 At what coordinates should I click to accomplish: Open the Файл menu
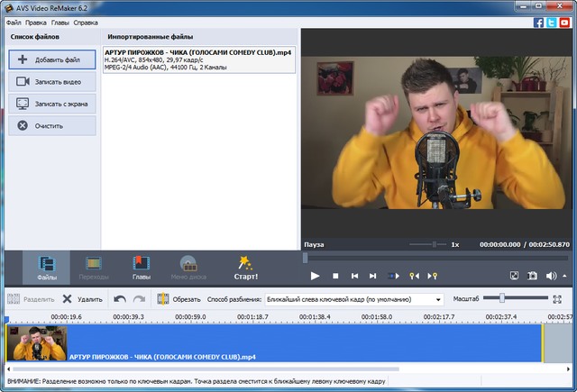pos(14,22)
